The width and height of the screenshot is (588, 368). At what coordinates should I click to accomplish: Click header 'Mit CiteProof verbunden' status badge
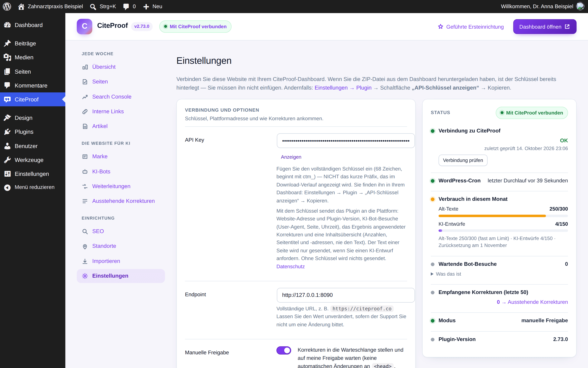(195, 27)
